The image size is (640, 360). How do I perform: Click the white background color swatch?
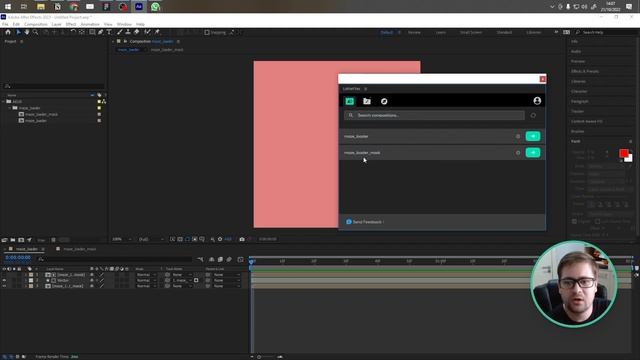click(630, 159)
